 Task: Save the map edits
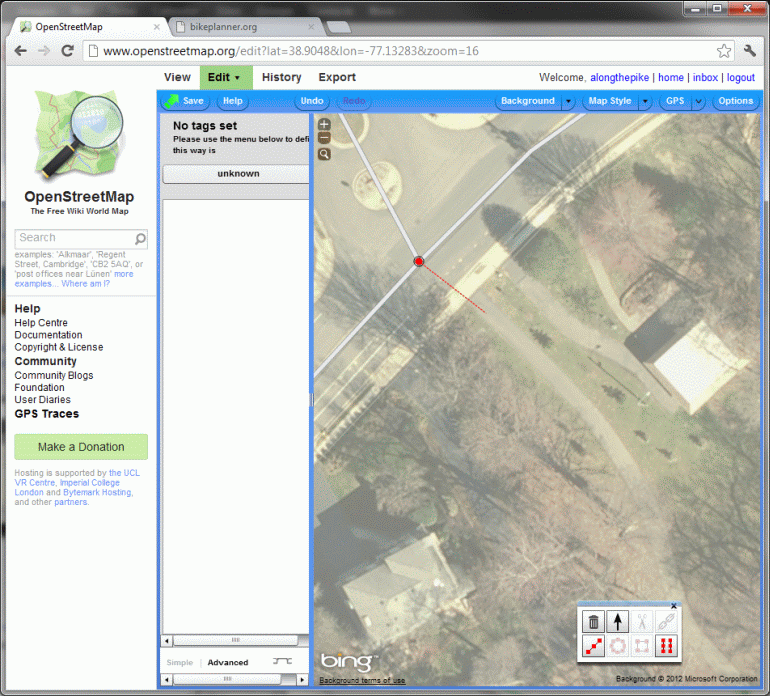pyautogui.click(x=186, y=101)
